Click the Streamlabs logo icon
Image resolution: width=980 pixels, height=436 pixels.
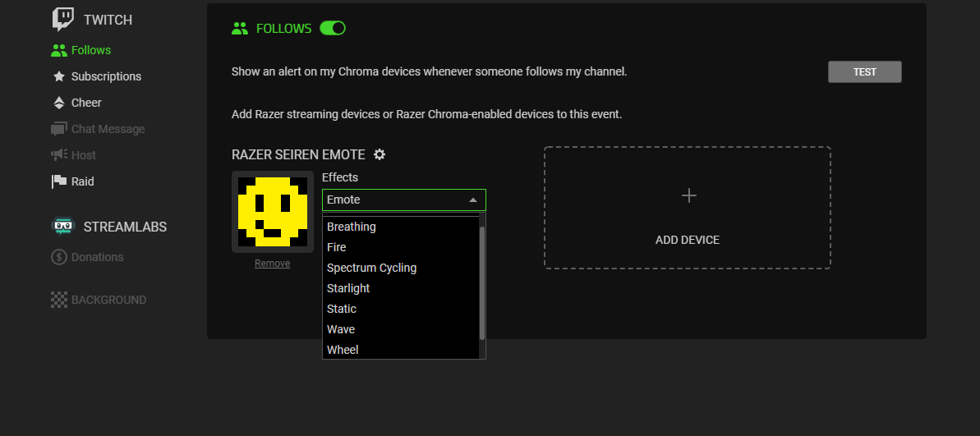63,226
